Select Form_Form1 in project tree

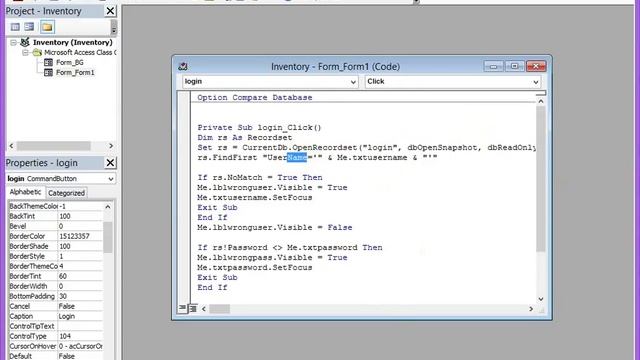point(75,73)
